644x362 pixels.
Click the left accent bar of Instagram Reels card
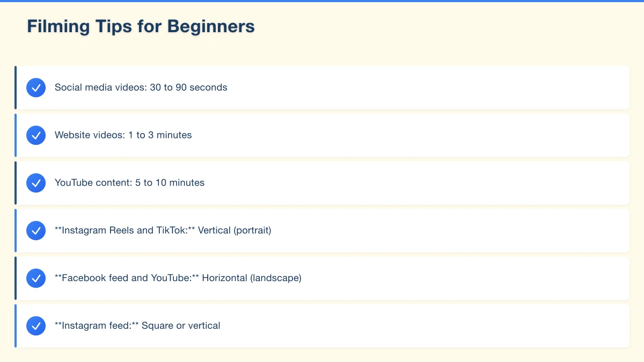click(x=16, y=231)
